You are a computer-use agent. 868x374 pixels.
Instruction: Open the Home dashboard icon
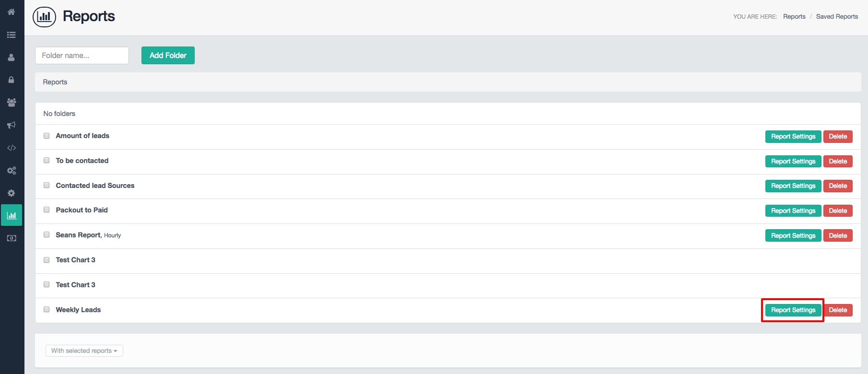11,12
